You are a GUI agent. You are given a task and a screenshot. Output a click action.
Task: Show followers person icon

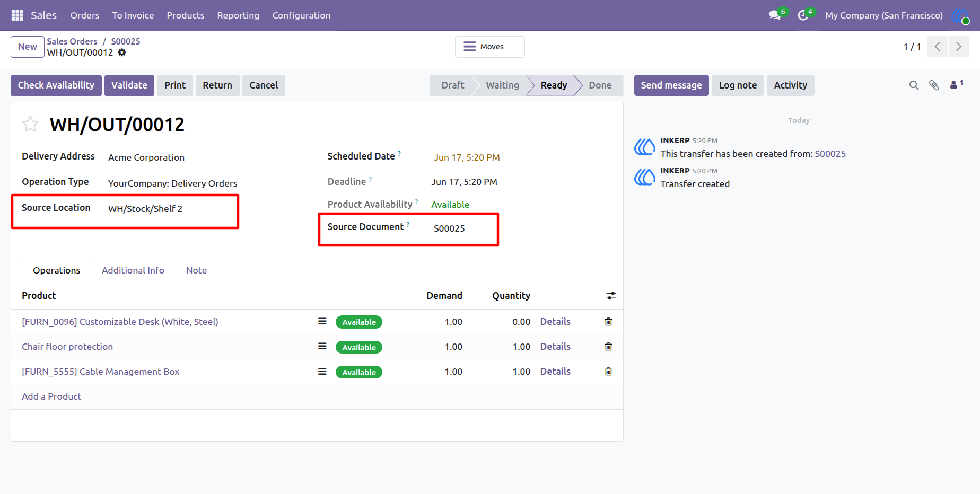[956, 85]
